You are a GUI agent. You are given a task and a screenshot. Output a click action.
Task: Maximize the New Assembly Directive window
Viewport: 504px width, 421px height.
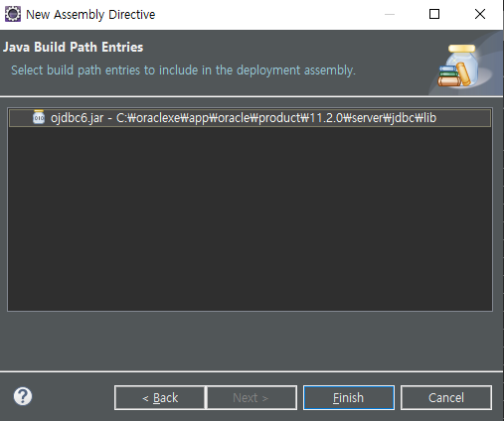coord(434,14)
